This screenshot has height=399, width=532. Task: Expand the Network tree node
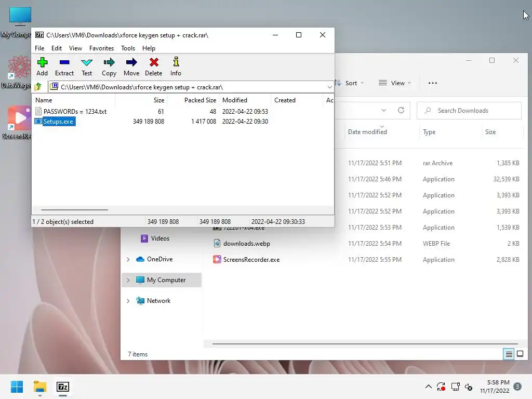[128, 301]
